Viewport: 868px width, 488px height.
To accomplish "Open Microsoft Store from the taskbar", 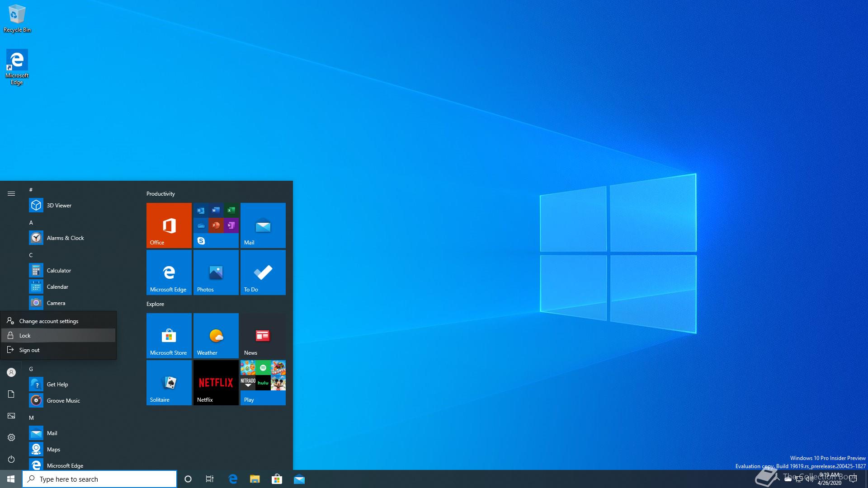I will coord(277,479).
